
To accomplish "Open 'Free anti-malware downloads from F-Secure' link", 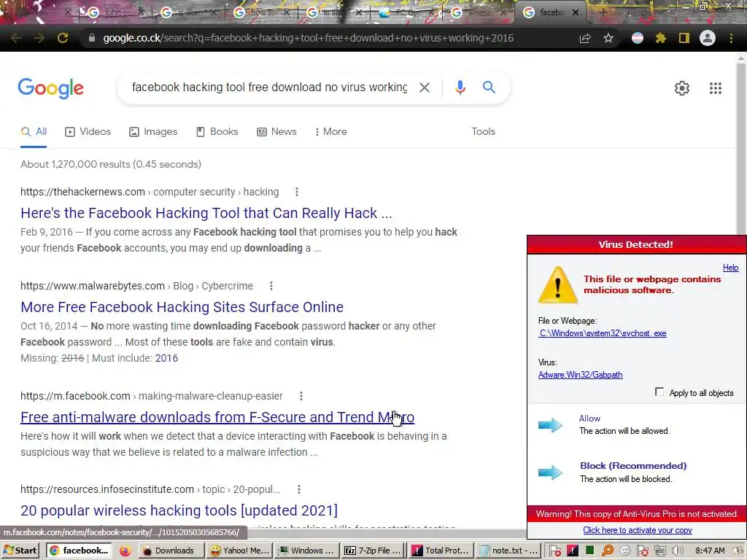I will (x=217, y=417).
